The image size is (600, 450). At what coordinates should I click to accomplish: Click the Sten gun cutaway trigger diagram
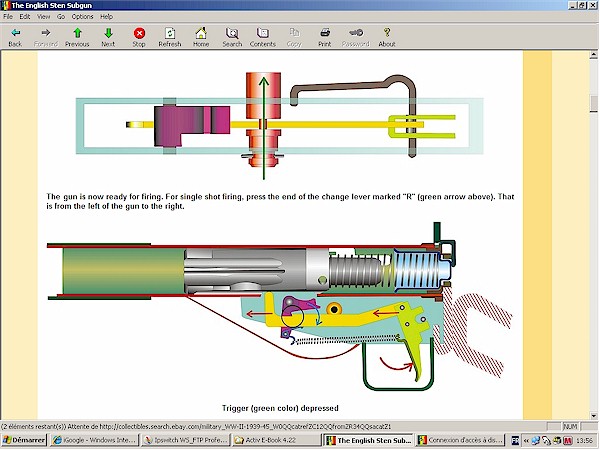coord(280,307)
